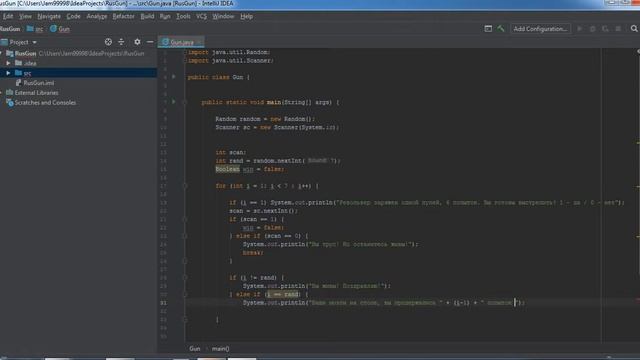Toggle fold marker at the main method line
This screenshot has height=360, width=640.
[185, 102]
